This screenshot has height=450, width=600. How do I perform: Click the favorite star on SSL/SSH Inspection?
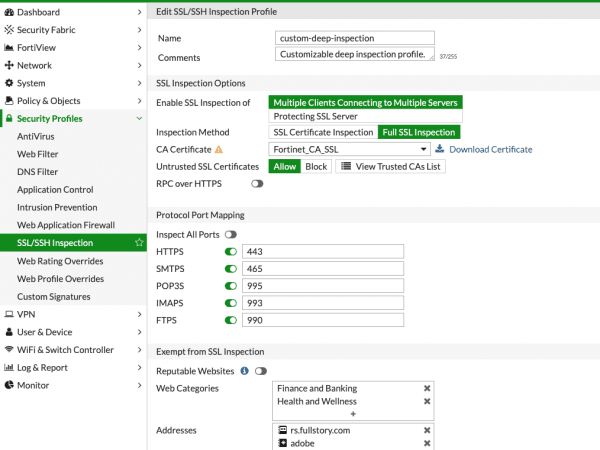click(139, 243)
